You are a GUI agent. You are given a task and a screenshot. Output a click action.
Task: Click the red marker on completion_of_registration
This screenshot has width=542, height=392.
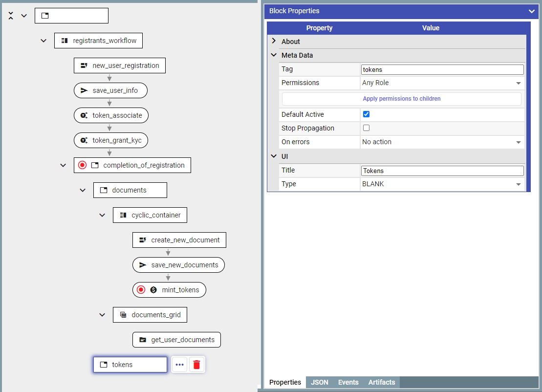(82, 165)
